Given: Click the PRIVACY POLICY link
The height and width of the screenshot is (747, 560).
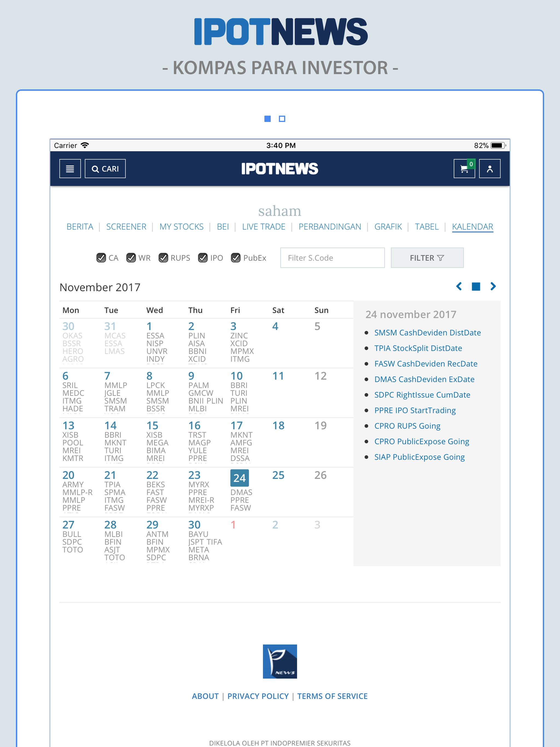Looking at the screenshot, I should (258, 696).
